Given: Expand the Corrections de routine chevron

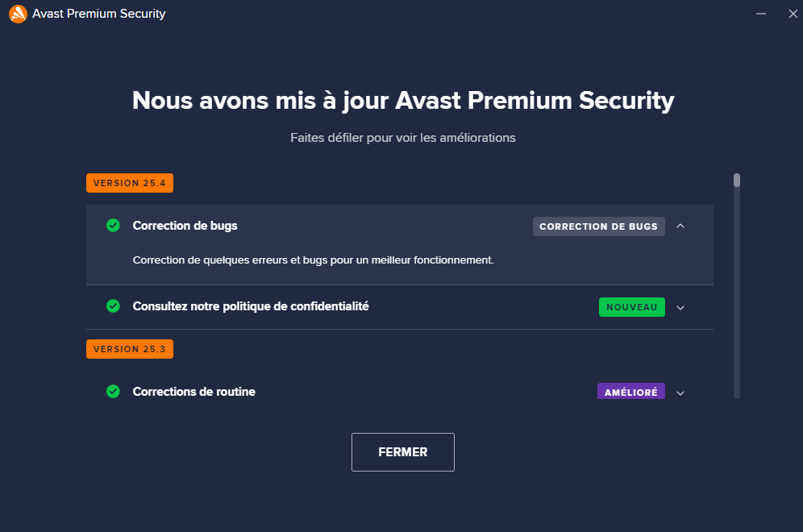Looking at the screenshot, I should coord(680,393).
